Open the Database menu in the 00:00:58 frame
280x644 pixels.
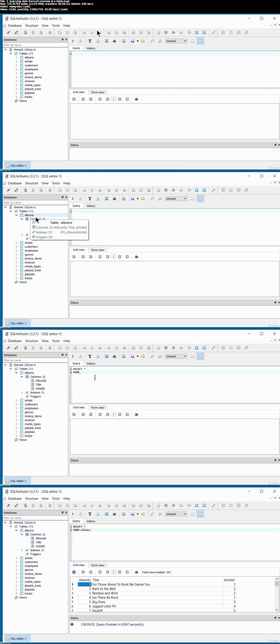[x=15, y=25]
